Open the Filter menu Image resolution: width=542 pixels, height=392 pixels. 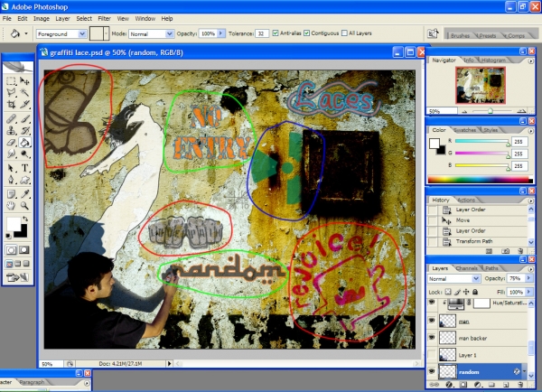click(104, 19)
